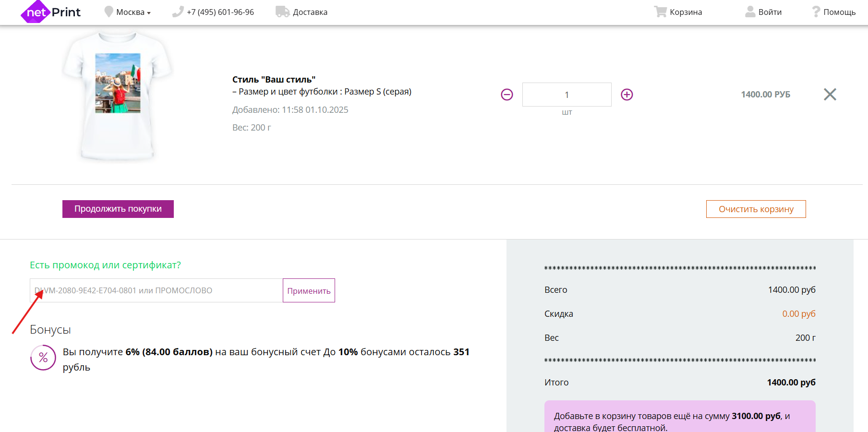
Task: Click the user profile icon
Action: [750, 12]
